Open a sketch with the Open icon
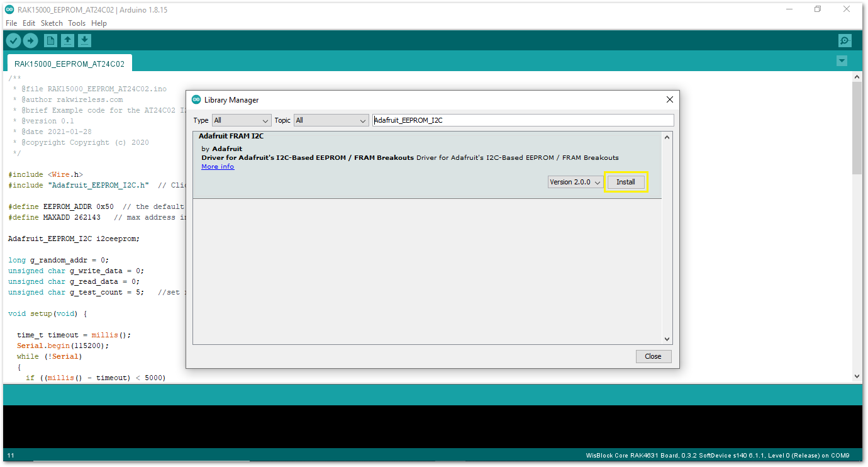Image resolution: width=868 pixels, height=467 pixels. click(67, 41)
